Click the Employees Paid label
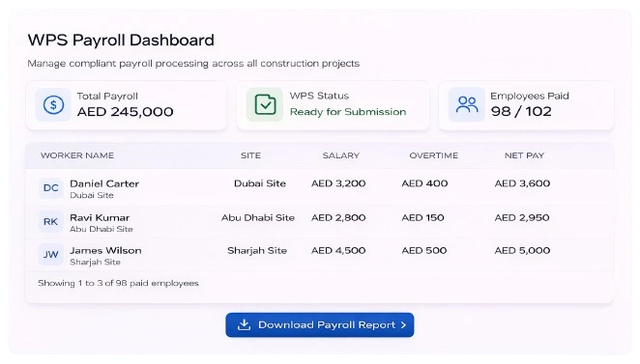The height and width of the screenshot is (364, 640). point(530,96)
